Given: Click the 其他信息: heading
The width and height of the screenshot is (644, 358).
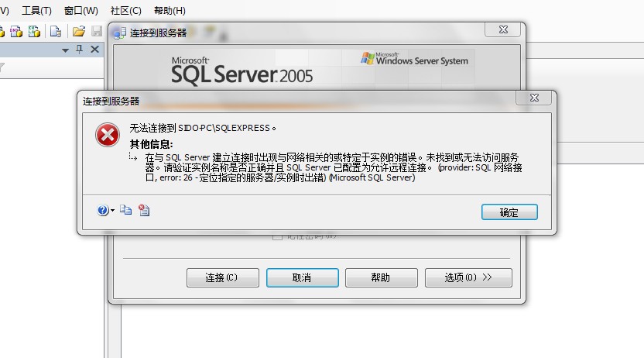Looking at the screenshot, I should click(151, 144).
